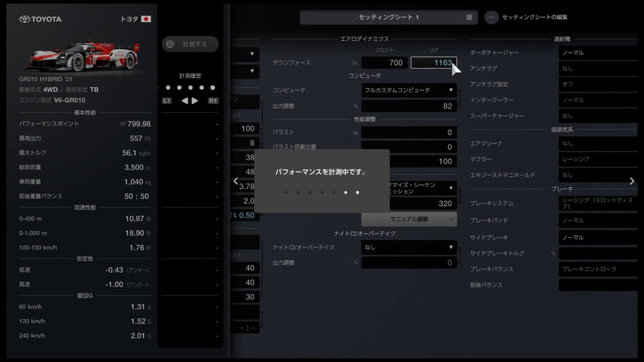Click the 240 km/h cornering G value 2.01

(x=138, y=336)
